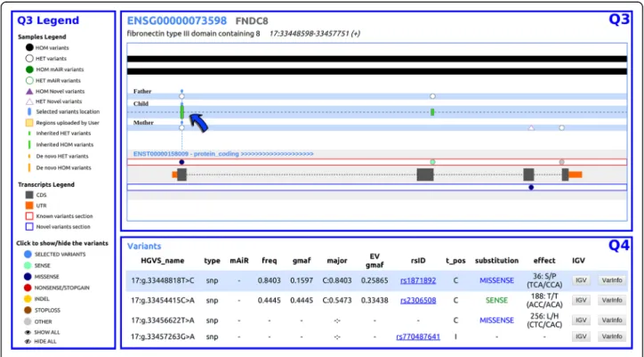Open VarInfo for 17:g.33456622T>A

612,320
